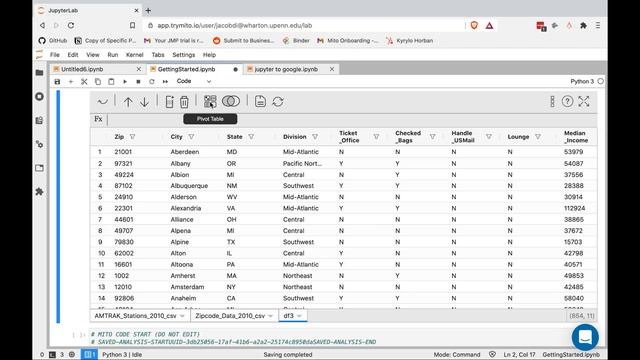Click the Aberdeen city cell
Screen dimensions: 640x360
click(x=185, y=152)
